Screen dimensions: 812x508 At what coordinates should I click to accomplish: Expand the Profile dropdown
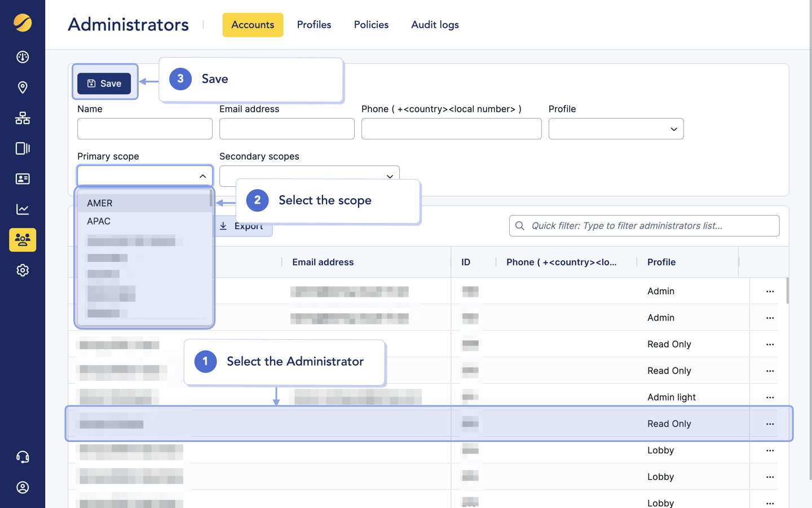click(x=616, y=129)
